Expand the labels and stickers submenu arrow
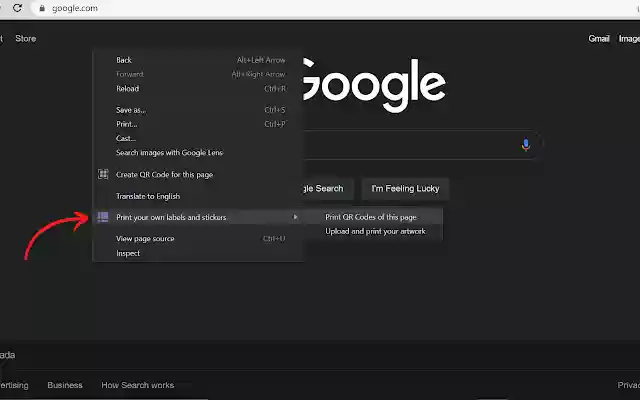Screen dimensions: 640x400 296,217
